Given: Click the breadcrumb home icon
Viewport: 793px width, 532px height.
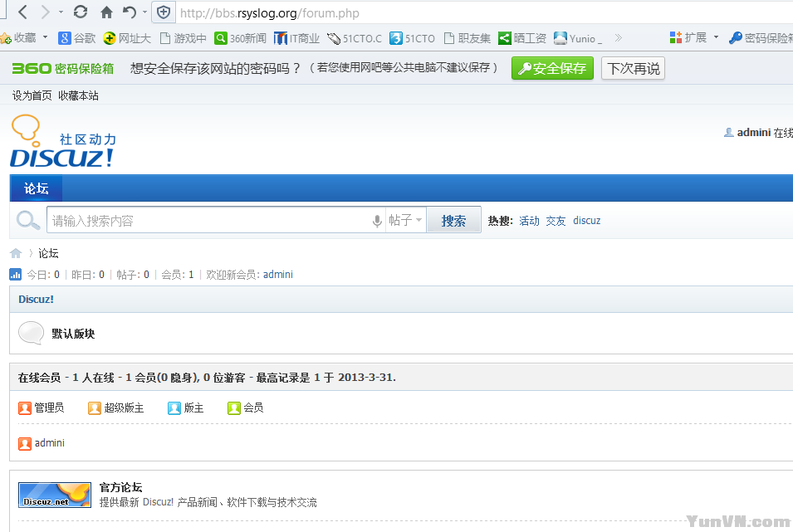Looking at the screenshot, I should point(16,253).
